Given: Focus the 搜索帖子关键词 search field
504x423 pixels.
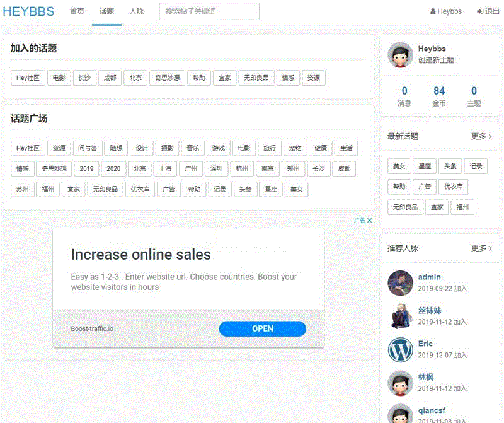Looking at the screenshot, I should pos(209,11).
